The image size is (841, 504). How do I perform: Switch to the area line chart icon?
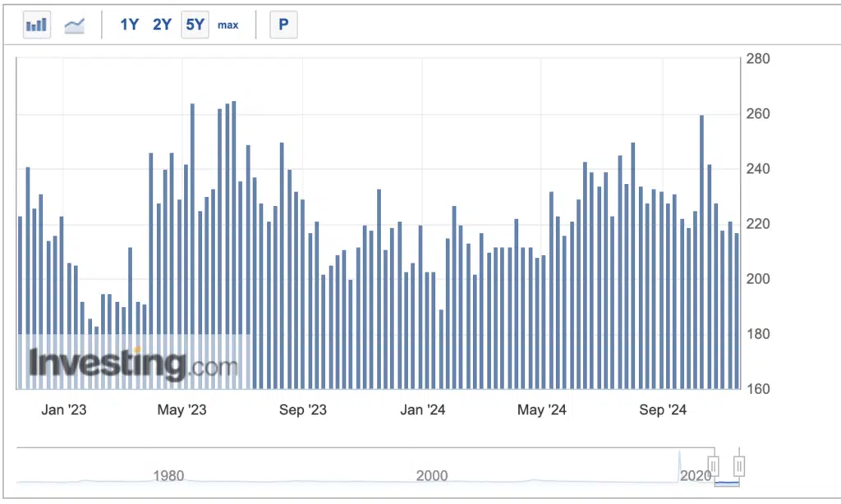[75, 25]
